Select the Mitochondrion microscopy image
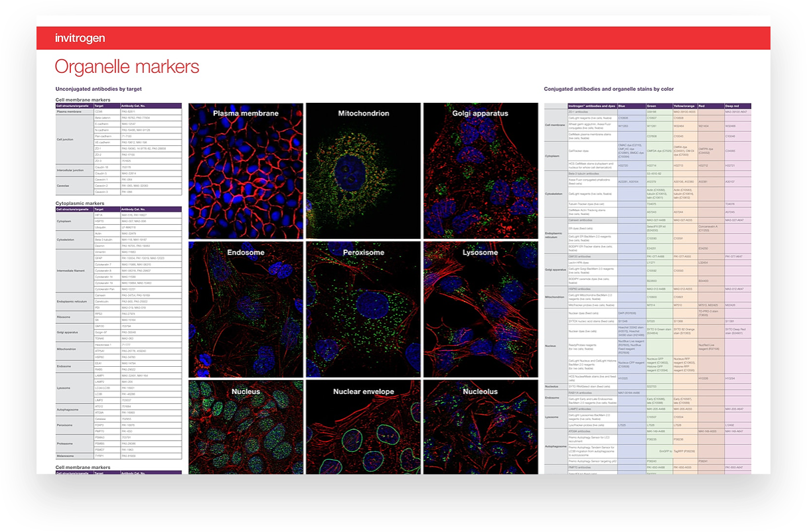Viewport: 807px width, 532px height. pyautogui.click(x=363, y=170)
